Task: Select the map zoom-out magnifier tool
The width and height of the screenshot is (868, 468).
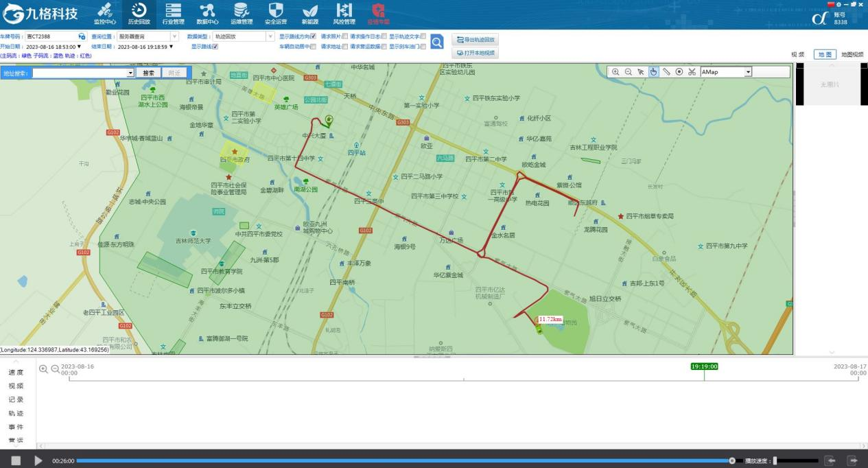Action: tap(628, 71)
